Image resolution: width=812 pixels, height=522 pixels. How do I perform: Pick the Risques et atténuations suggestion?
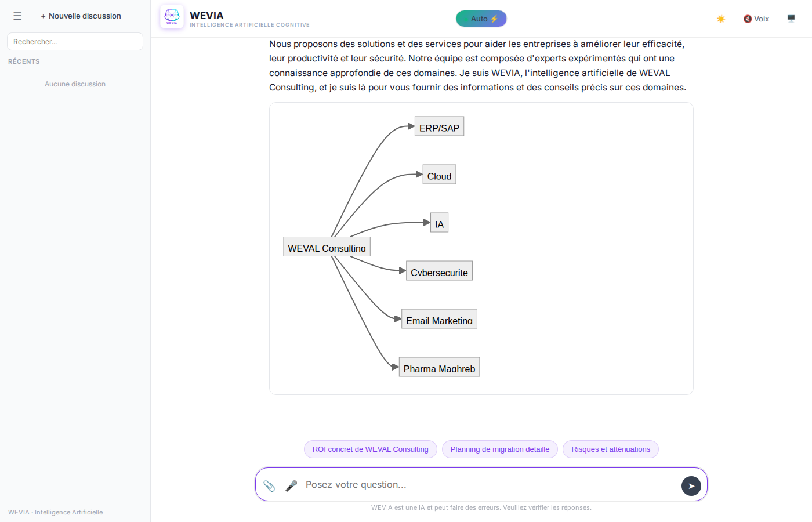[610, 449]
